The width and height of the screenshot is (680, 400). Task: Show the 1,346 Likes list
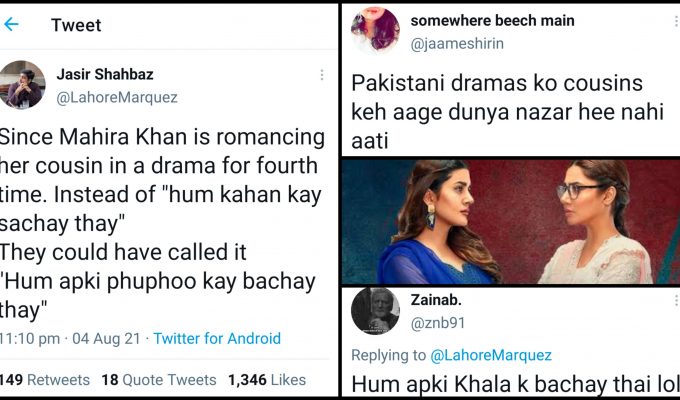point(266,380)
